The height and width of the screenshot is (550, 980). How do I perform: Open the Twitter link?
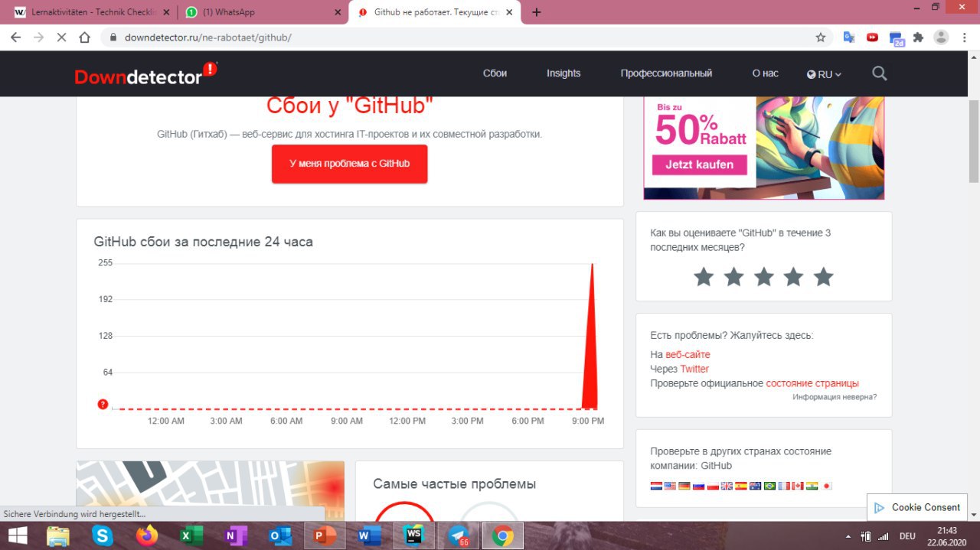point(694,369)
